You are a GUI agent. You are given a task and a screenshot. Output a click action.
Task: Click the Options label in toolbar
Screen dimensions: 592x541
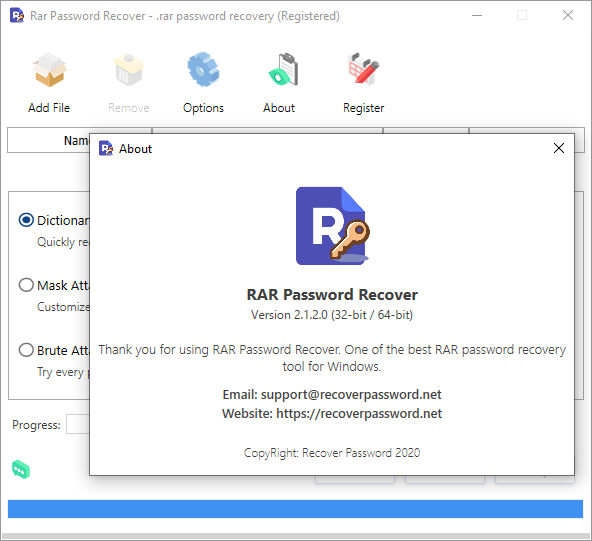[x=204, y=108]
